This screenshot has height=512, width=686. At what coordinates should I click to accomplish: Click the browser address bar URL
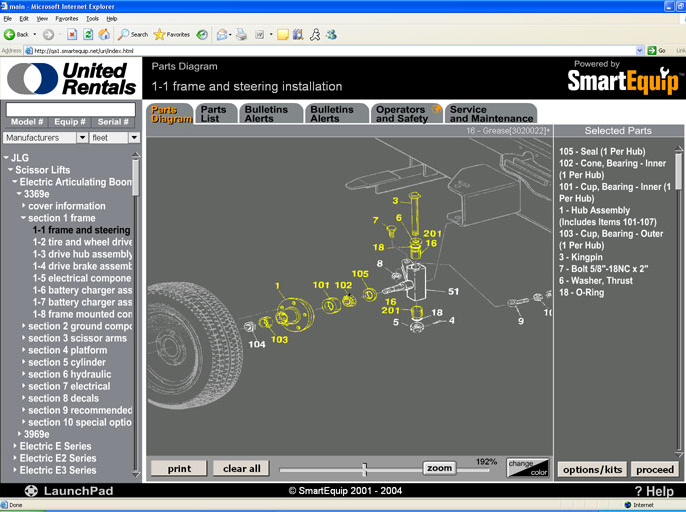pyautogui.click(x=83, y=51)
